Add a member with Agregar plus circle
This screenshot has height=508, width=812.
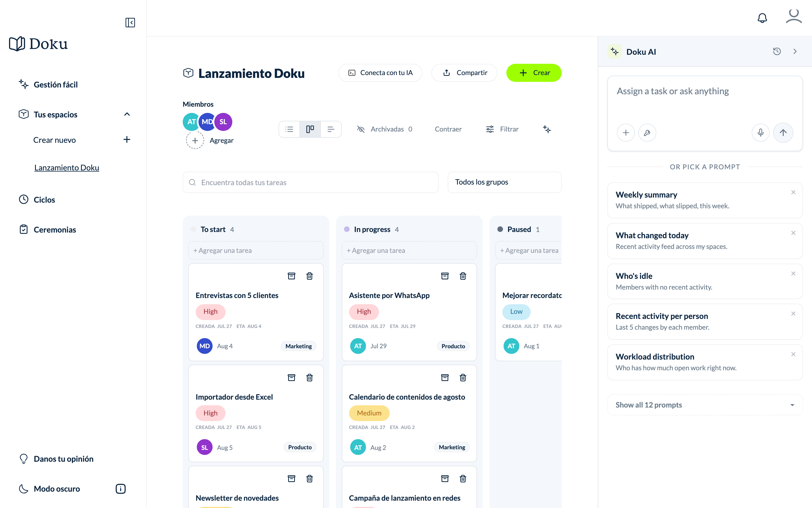click(x=195, y=141)
